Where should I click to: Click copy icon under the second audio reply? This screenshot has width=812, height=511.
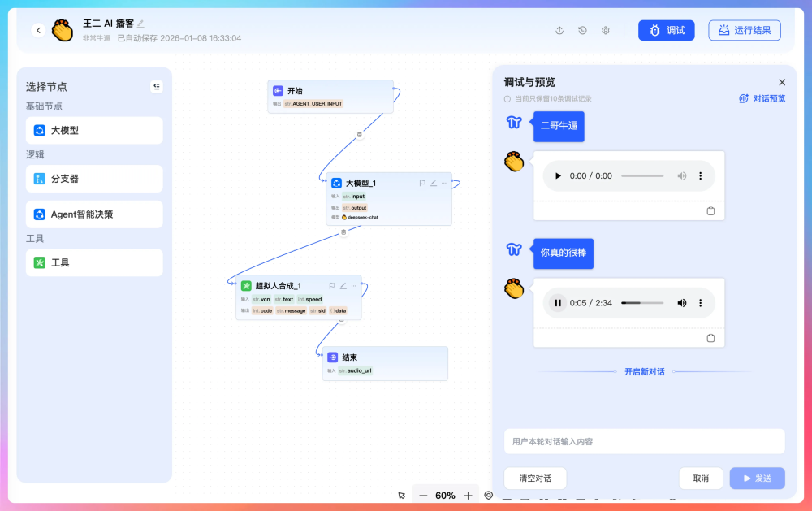point(710,338)
